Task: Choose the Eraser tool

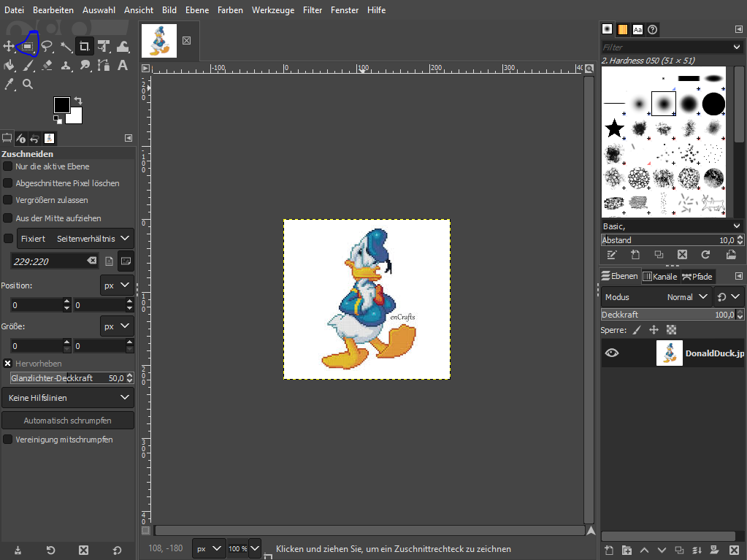Action: [47, 65]
